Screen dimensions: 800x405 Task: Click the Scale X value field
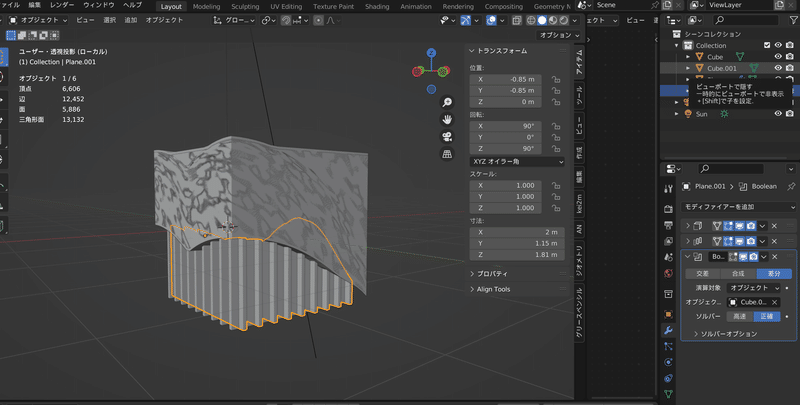[506, 186]
